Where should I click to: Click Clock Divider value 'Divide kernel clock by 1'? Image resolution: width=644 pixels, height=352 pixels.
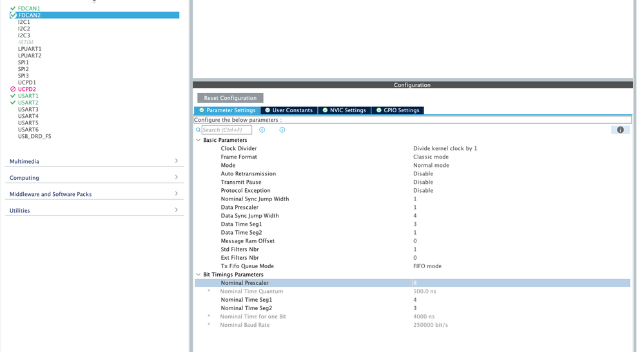pyautogui.click(x=445, y=148)
